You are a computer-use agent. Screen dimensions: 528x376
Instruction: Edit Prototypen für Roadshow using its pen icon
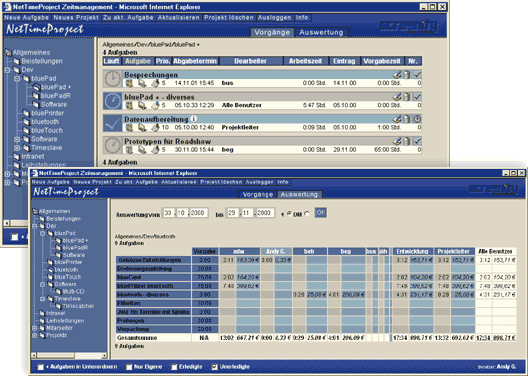pyautogui.click(x=397, y=141)
